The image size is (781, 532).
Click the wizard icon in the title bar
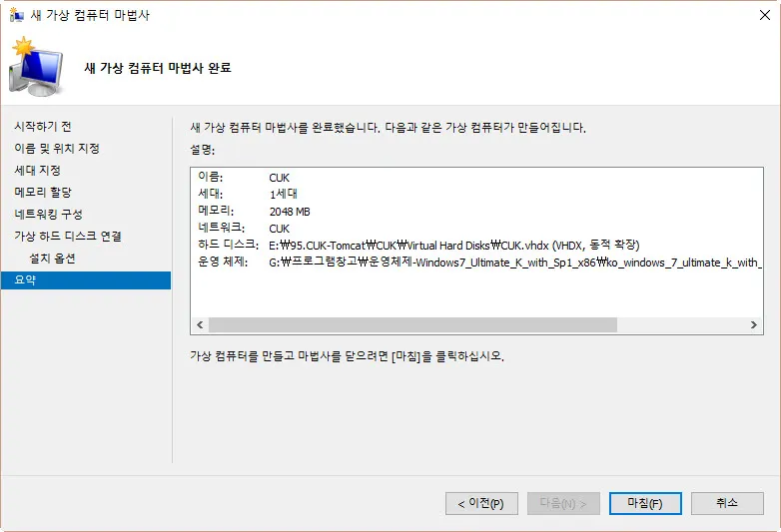coord(16,15)
